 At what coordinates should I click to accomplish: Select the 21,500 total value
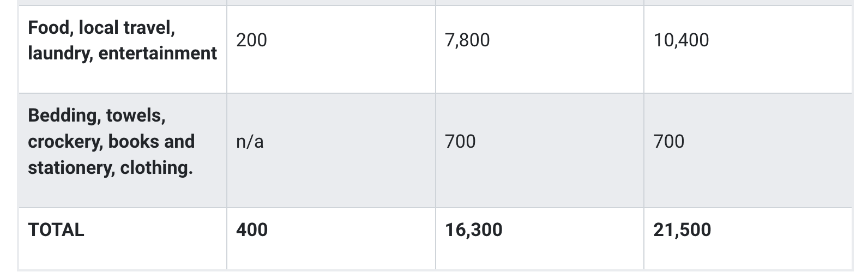(x=683, y=230)
